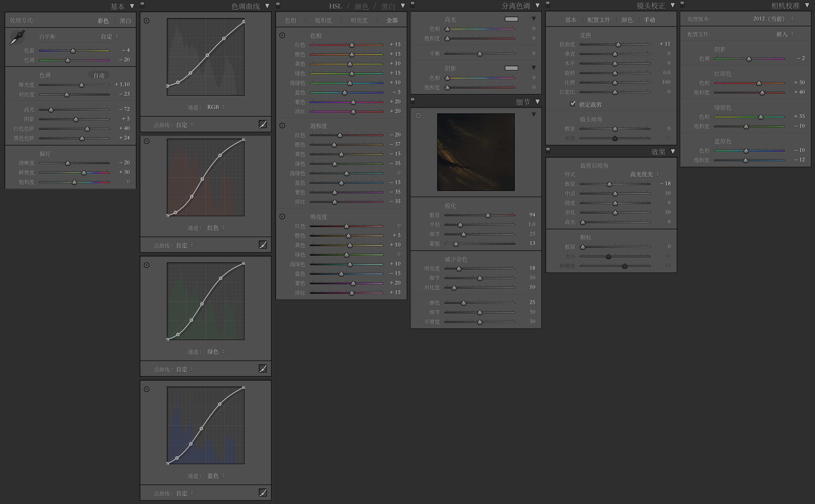This screenshot has height=504, width=815.
Task: Click the 自动 auto tone button
Action: 99,75
